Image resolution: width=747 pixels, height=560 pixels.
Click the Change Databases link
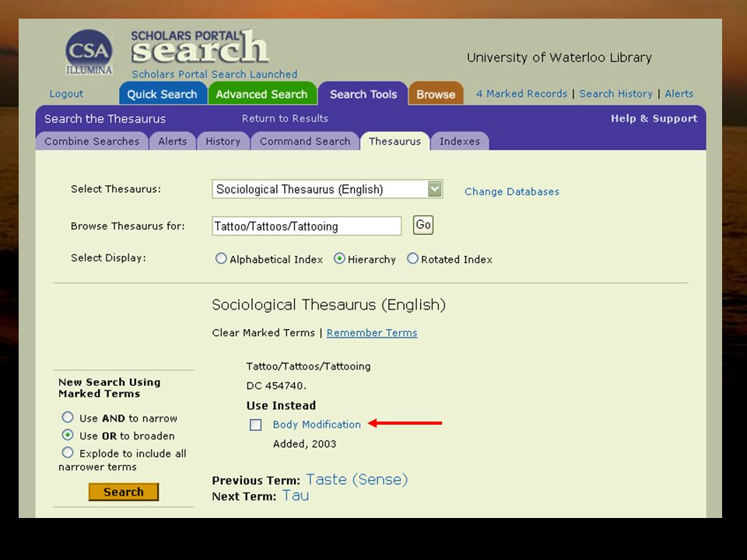click(x=512, y=191)
